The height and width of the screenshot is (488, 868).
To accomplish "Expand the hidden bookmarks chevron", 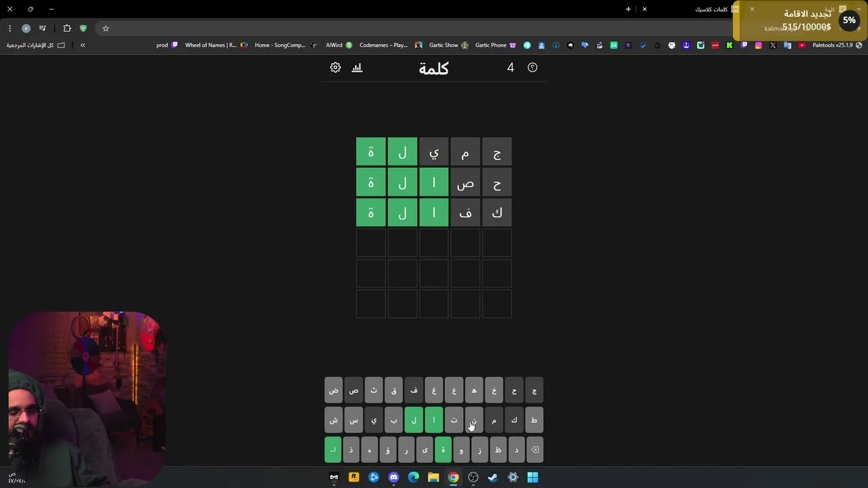I will pyautogui.click(x=83, y=45).
